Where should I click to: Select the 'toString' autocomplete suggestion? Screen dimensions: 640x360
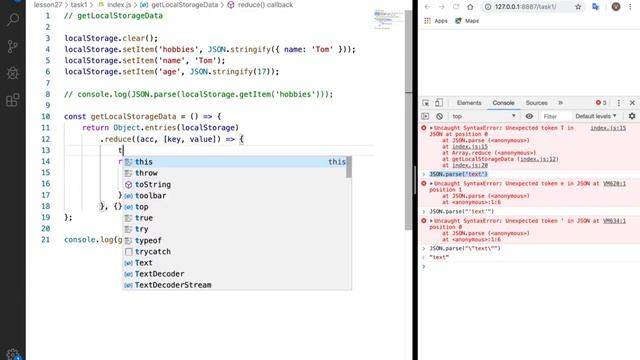[x=235, y=184]
